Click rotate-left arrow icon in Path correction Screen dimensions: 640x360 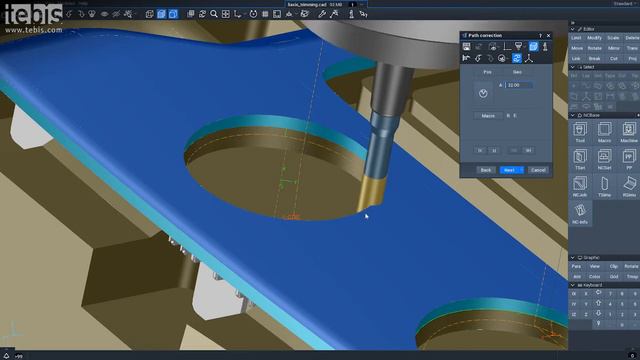pos(478,58)
